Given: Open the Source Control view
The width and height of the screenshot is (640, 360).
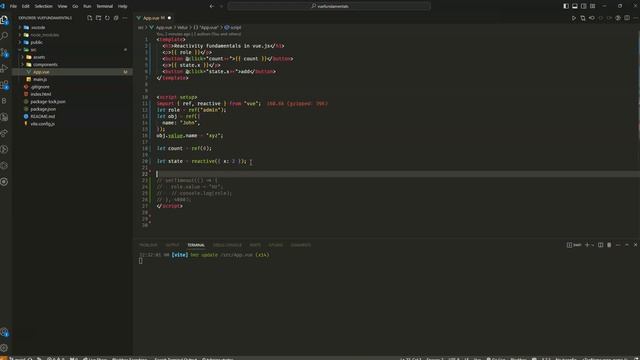Looking at the screenshot, I should pyautogui.click(x=4, y=52).
